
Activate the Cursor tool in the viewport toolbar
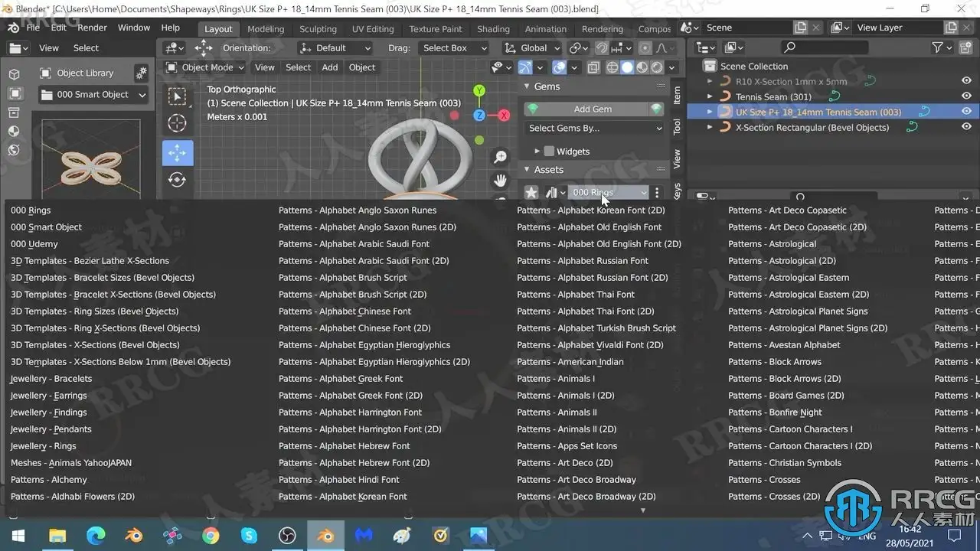tap(177, 123)
